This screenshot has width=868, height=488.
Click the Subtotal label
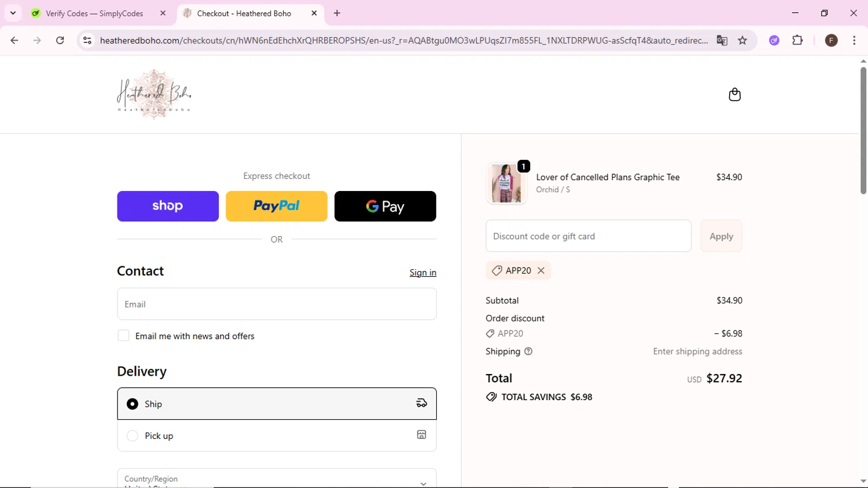coord(502,300)
